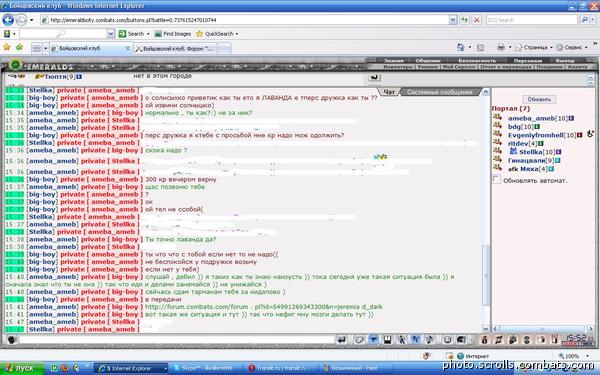Open the recent pages dropdown beside Forward button
600x375 pixels.
click(x=32, y=20)
